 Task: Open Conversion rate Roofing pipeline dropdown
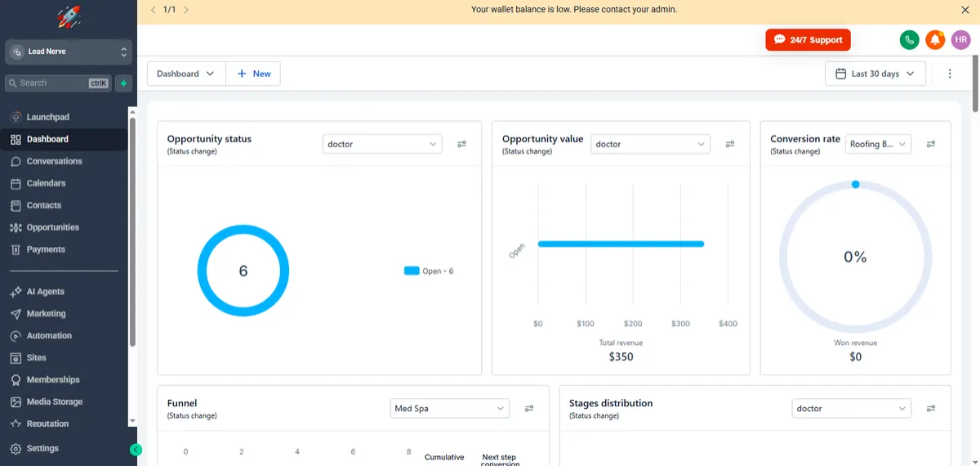878,144
